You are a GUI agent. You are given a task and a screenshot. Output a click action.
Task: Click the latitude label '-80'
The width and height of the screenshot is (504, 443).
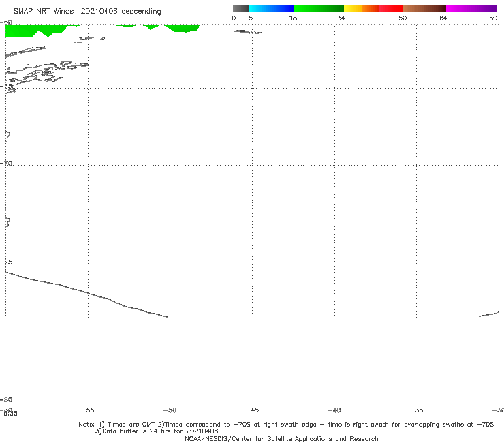click(6, 399)
